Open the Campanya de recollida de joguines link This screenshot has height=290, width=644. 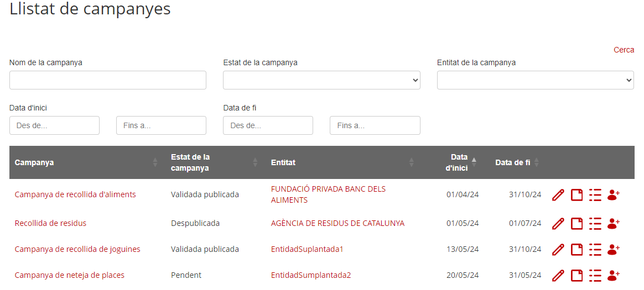tap(77, 249)
